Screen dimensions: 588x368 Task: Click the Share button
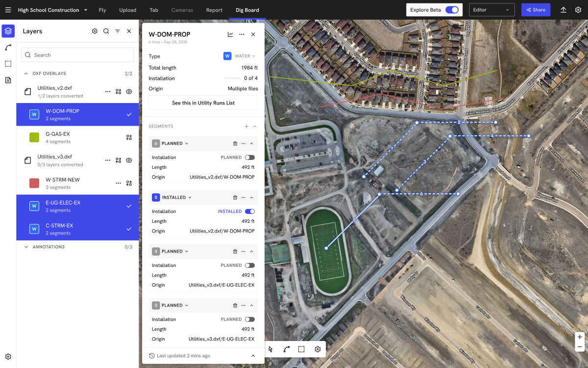pyautogui.click(x=536, y=10)
